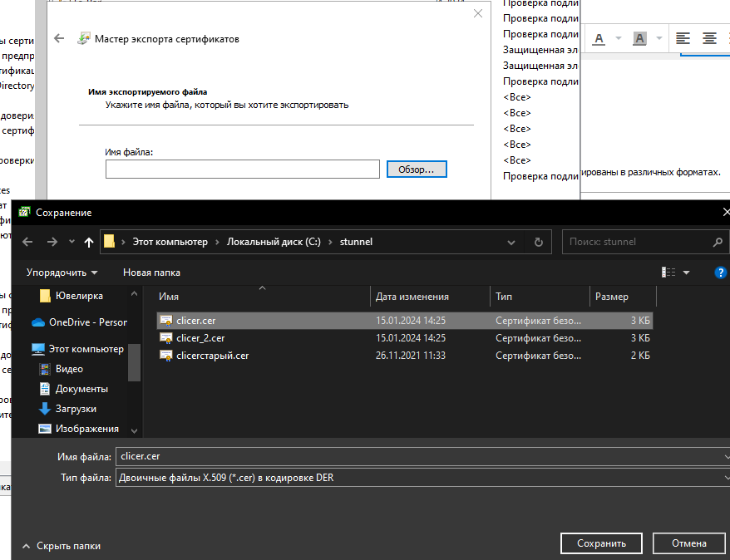Screen dimensions: 730x560
Task: Open font color dropdown arrow
Action: (x=619, y=38)
